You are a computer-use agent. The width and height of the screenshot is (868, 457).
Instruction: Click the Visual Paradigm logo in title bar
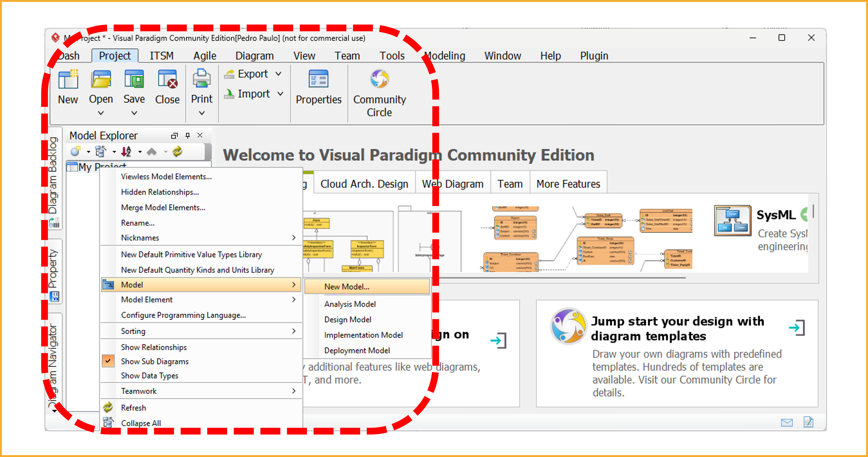tap(56, 38)
